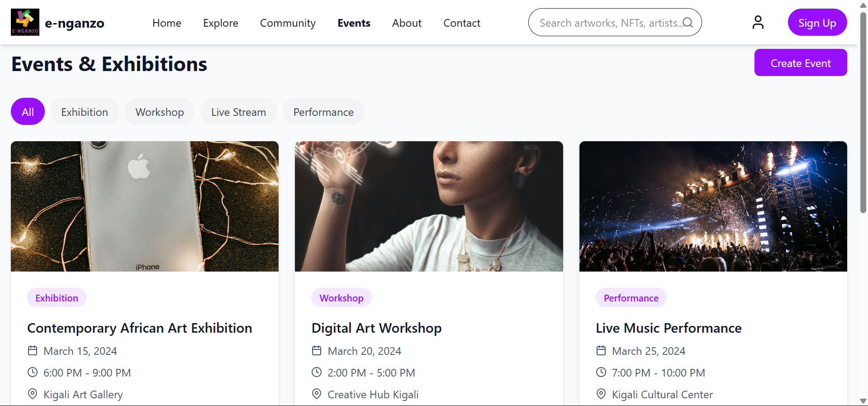Filter events by Performance pill

click(323, 111)
